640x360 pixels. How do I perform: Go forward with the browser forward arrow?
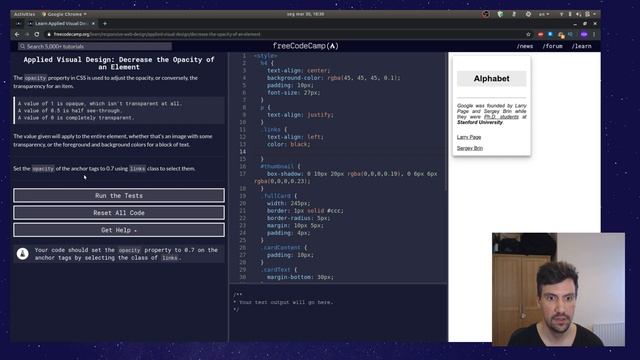click(x=27, y=34)
